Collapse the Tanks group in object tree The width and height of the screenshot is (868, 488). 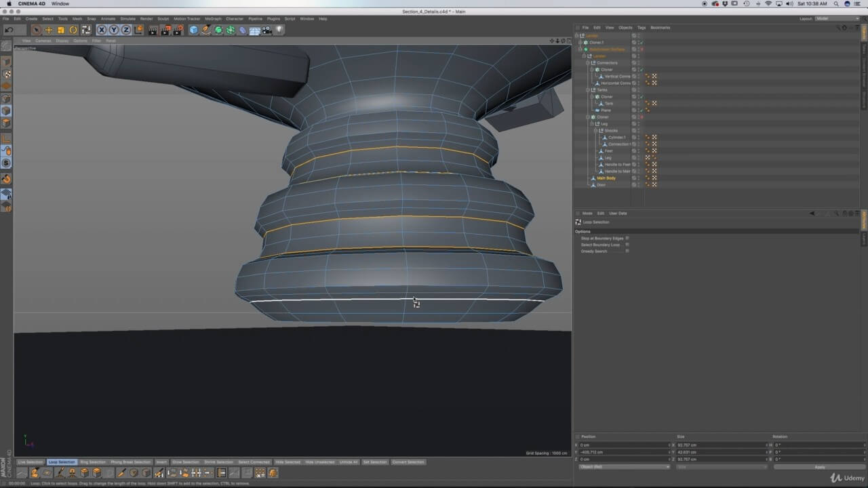pyautogui.click(x=588, y=90)
